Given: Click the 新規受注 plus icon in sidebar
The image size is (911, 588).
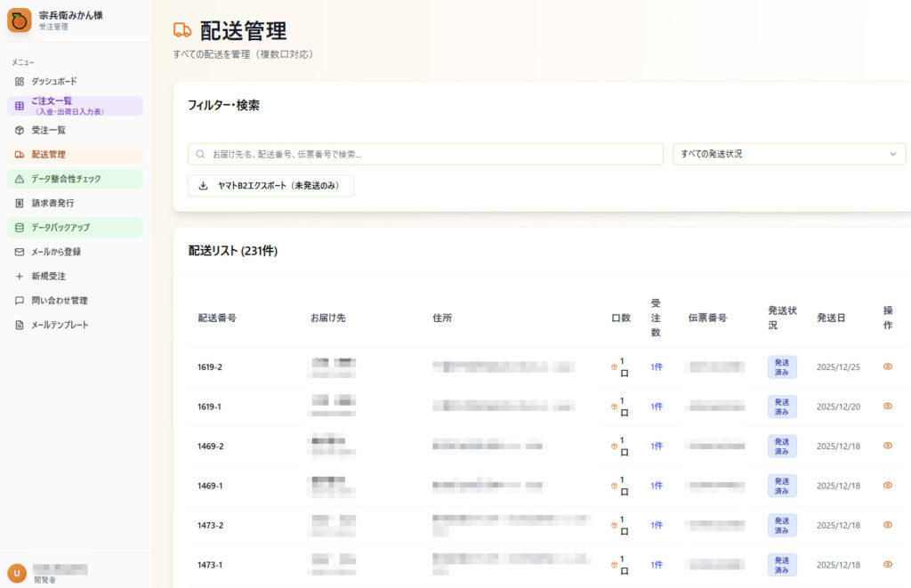Looking at the screenshot, I should (18, 276).
